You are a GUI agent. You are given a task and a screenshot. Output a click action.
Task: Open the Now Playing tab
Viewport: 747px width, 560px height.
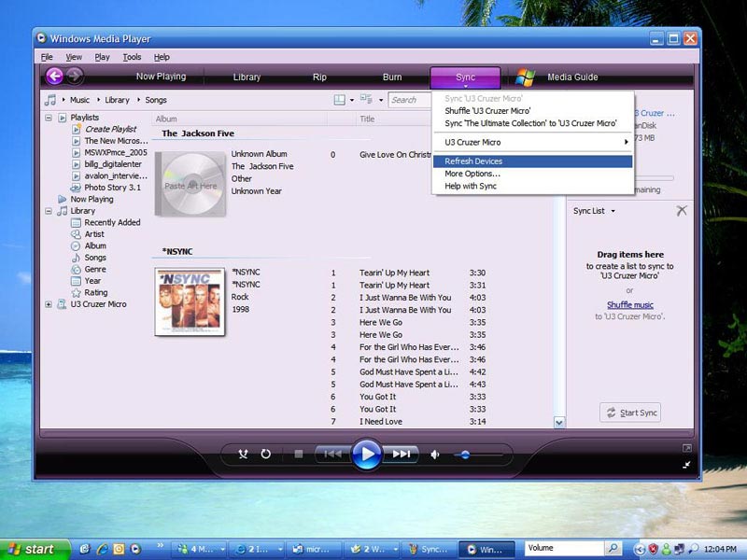point(161,77)
